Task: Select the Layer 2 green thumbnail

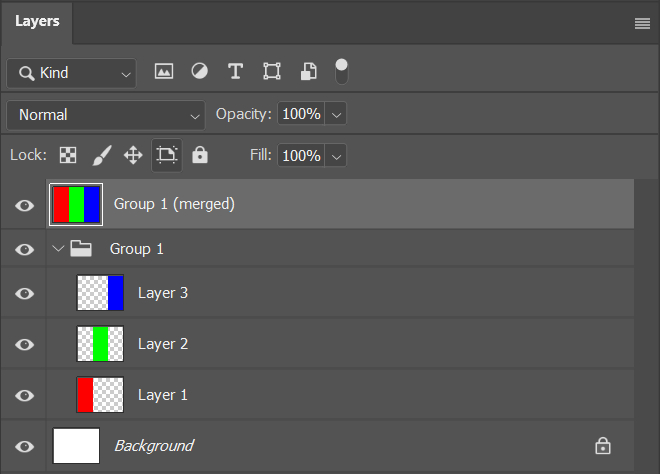Action: [100, 344]
